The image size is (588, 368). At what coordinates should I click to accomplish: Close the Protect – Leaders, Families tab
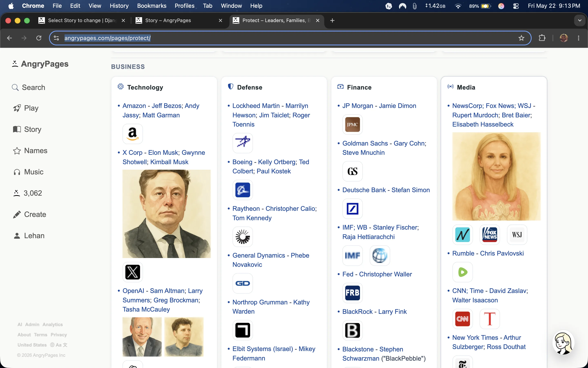click(317, 20)
